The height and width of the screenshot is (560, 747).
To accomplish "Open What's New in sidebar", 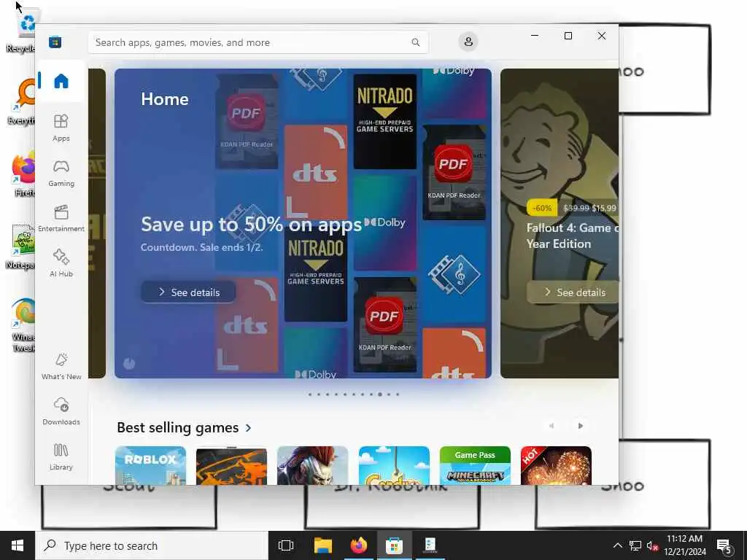I will click(61, 366).
